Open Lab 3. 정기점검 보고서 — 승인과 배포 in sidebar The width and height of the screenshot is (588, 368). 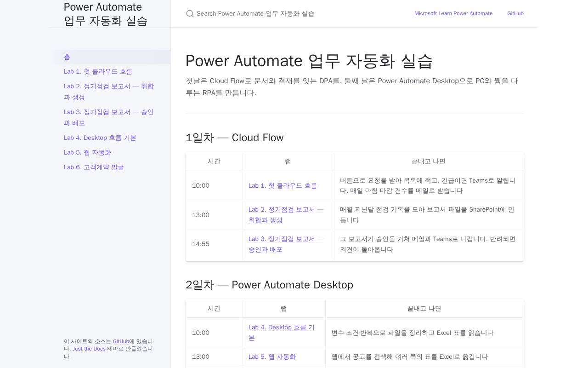tap(109, 117)
